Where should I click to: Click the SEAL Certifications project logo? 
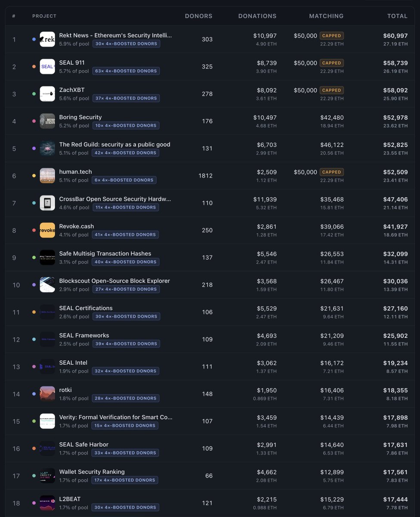click(x=47, y=312)
